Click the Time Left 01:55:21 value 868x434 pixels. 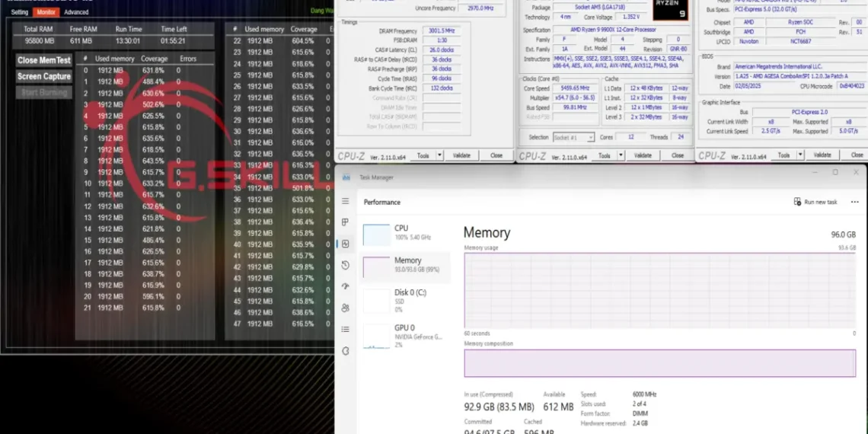click(174, 41)
